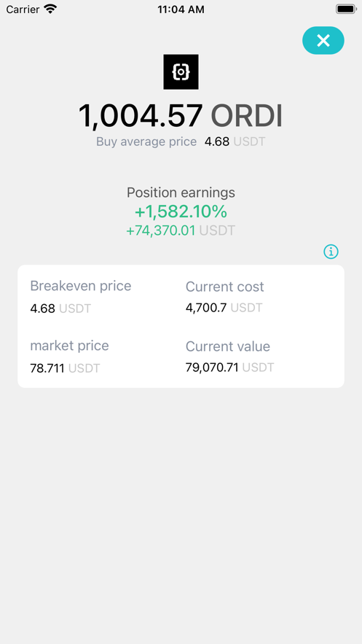This screenshot has width=362, height=644.
Task: Tap the 4.68 USDT breakeven value
Action: coord(60,309)
